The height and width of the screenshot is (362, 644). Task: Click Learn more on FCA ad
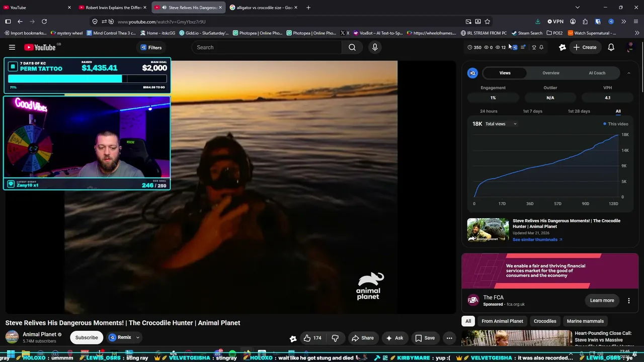(602, 301)
